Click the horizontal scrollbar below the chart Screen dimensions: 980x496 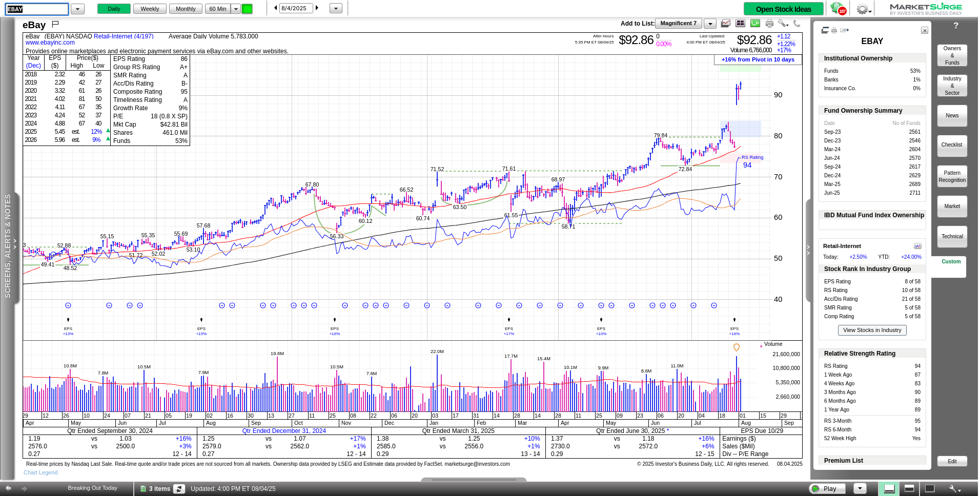click(474, 480)
